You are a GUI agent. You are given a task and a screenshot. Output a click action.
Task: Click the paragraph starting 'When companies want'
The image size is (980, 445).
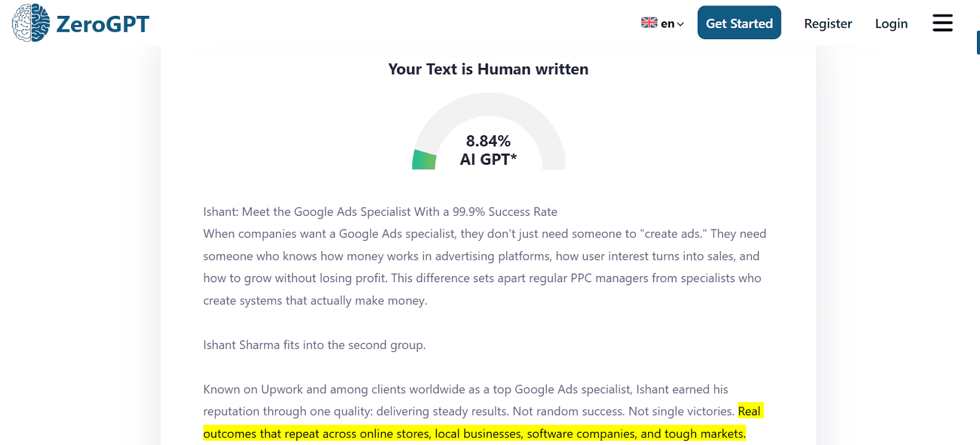484,234
